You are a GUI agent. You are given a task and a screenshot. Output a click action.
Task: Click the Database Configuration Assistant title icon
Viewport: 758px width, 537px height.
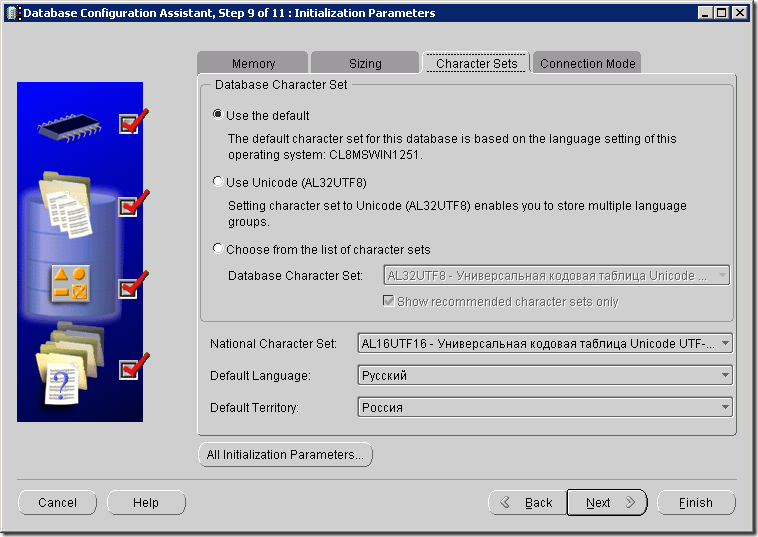pyautogui.click(x=13, y=13)
